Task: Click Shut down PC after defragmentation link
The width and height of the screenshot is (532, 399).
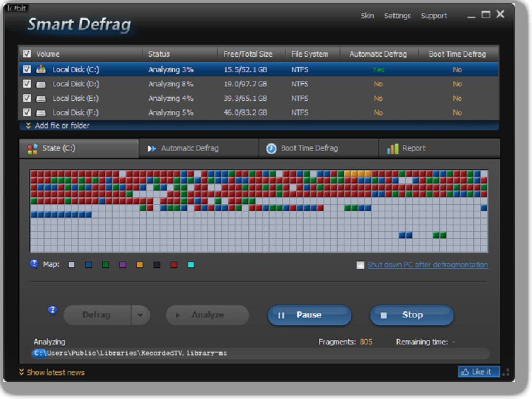Action: click(x=427, y=264)
